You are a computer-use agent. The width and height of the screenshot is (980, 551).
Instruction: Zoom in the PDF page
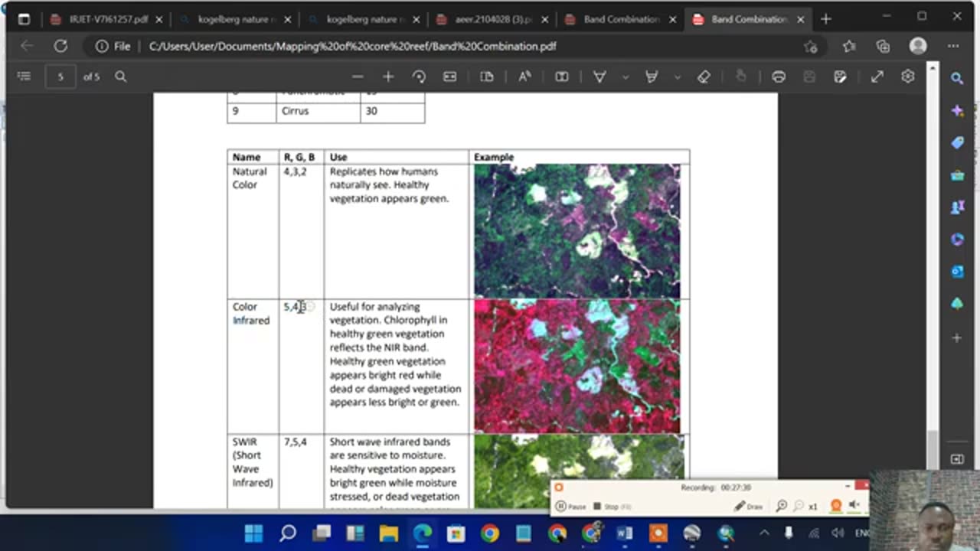388,77
